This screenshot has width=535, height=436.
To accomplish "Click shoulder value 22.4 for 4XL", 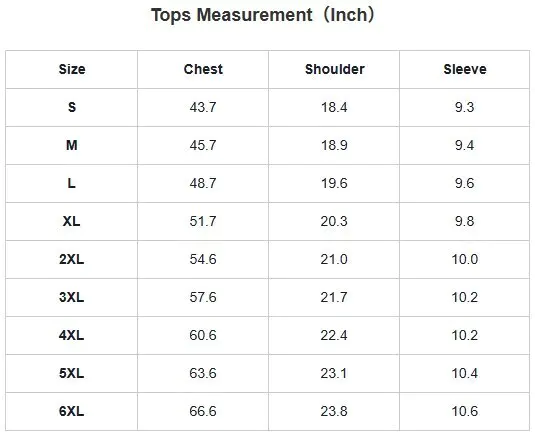I will pos(334,335).
